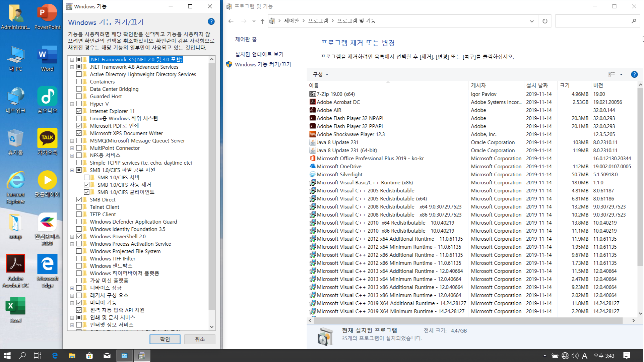
Task: Sort by 설치 날짜 column header
Action: click(540, 85)
